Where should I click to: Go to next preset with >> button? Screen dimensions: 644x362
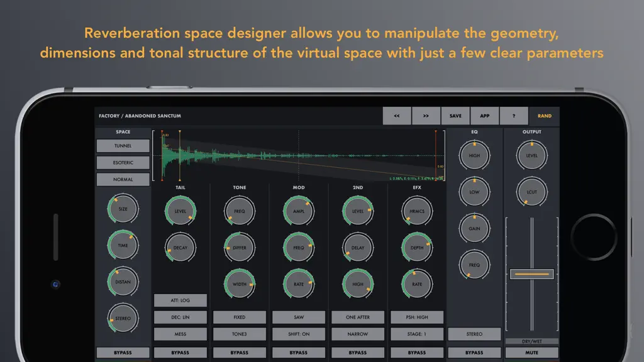(426, 116)
